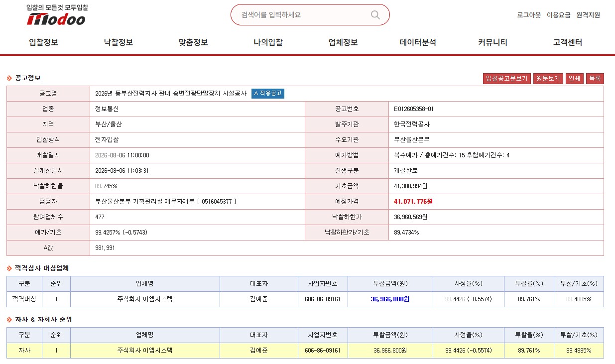
Task: Click the 89.4734% lower limit ratio value
Action: click(406, 233)
